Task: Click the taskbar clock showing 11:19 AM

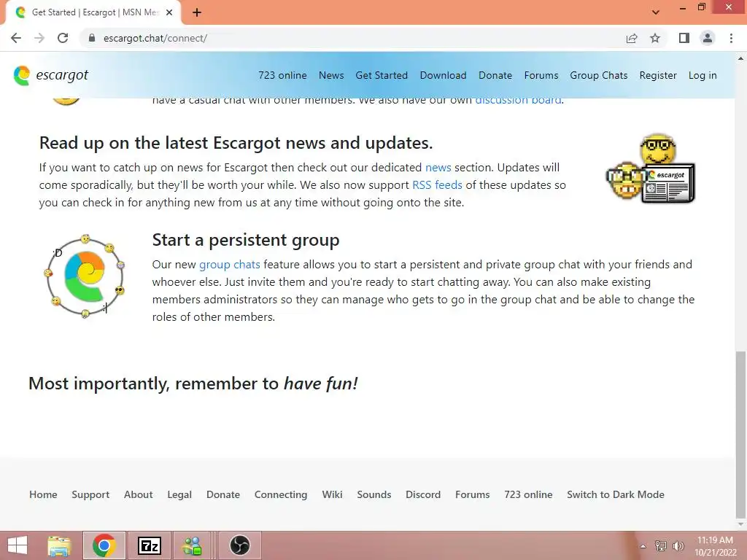Action: click(x=715, y=545)
